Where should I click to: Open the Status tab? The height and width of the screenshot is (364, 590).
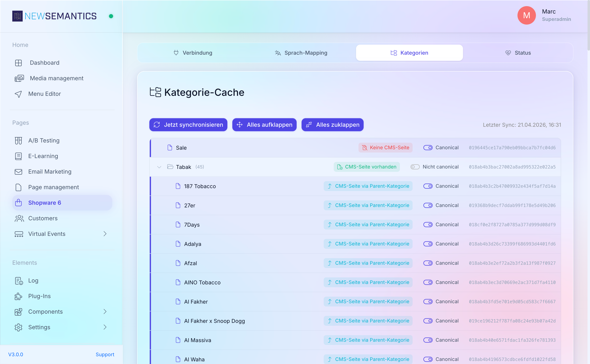[x=518, y=53]
